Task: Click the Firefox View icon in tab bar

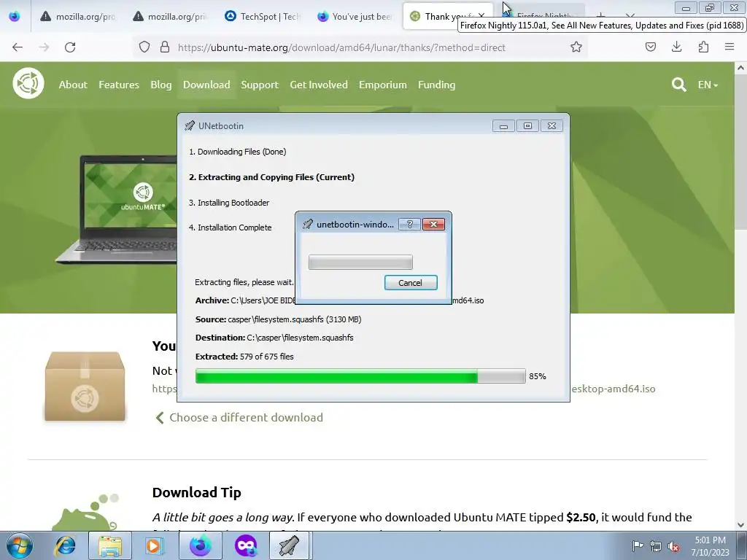Action: [x=15, y=16]
